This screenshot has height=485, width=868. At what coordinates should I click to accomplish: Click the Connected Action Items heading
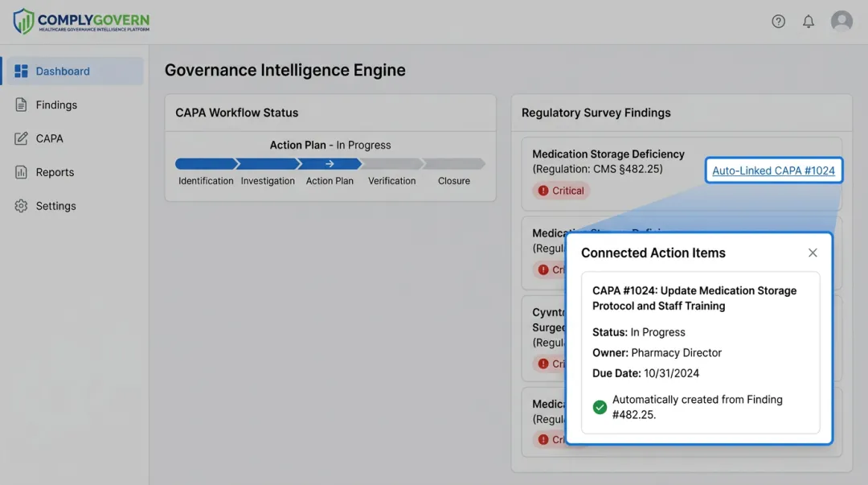point(653,253)
